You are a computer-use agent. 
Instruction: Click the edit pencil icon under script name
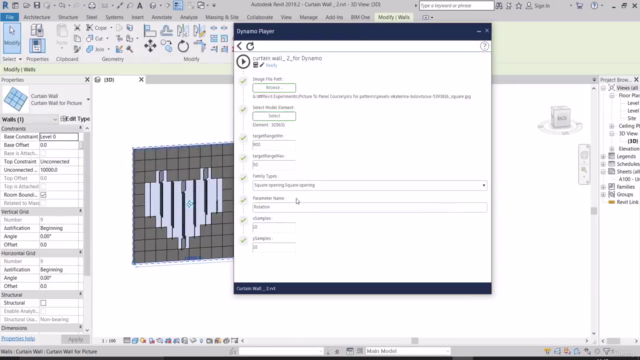(262, 65)
